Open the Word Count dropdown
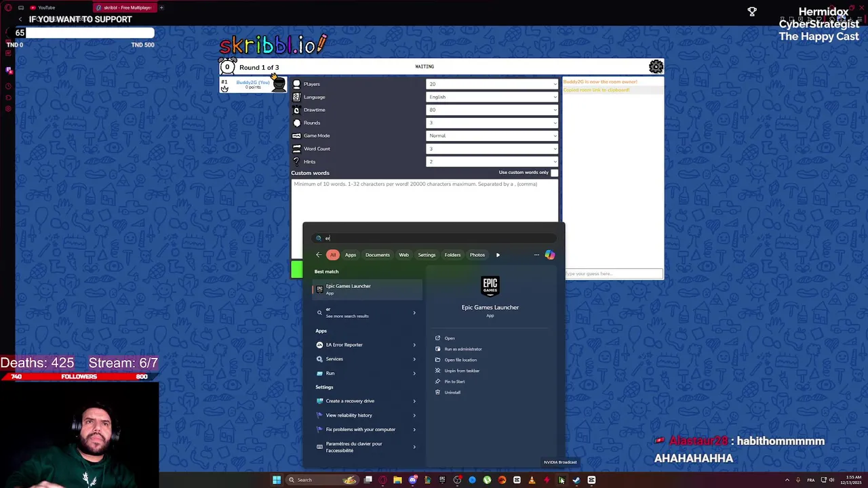This screenshot has width=868, height=488. pos(492,148)
